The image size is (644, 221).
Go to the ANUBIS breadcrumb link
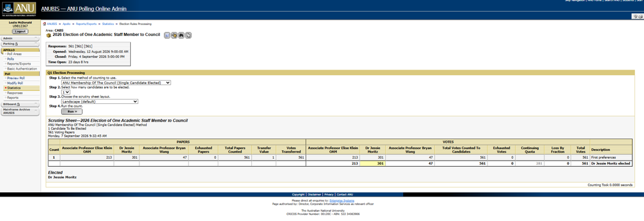coord(52,24)
